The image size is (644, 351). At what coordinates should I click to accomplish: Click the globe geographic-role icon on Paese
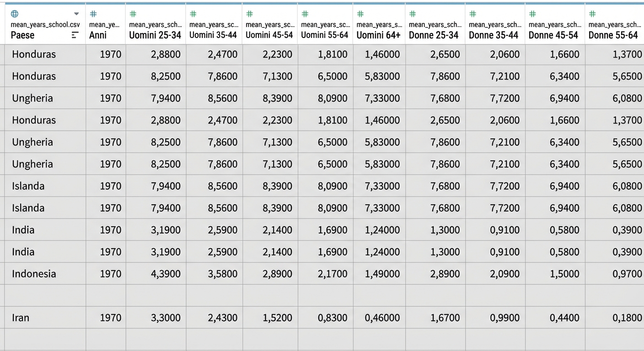click(x=15, y=14)
